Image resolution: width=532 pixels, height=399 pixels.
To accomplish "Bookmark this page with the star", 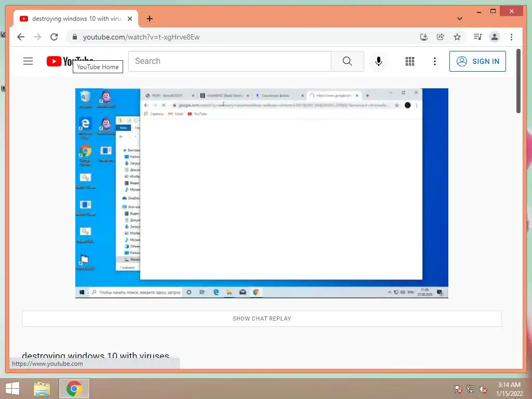I will [x=457, y=37].
